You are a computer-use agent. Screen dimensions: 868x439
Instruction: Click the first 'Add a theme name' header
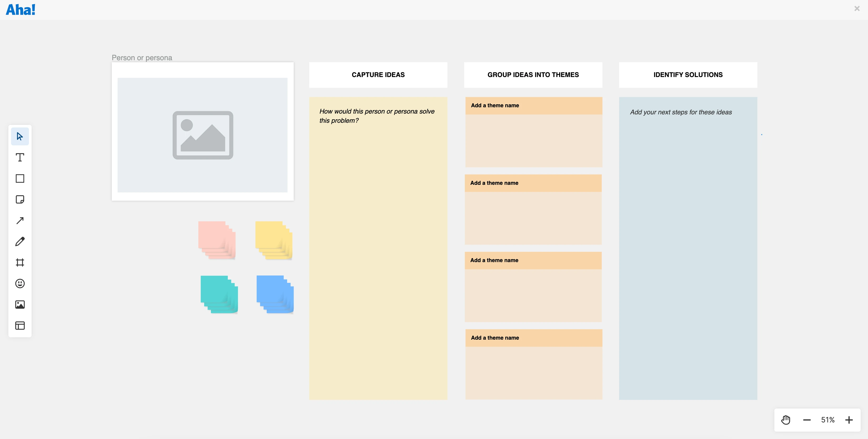coord(533,105)
